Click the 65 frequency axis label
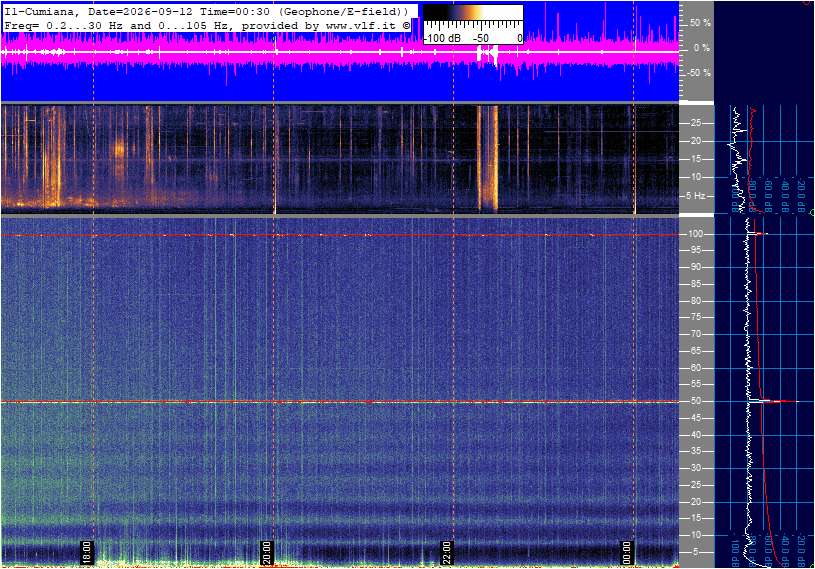 pyautogui.click(x=695, y=351)
